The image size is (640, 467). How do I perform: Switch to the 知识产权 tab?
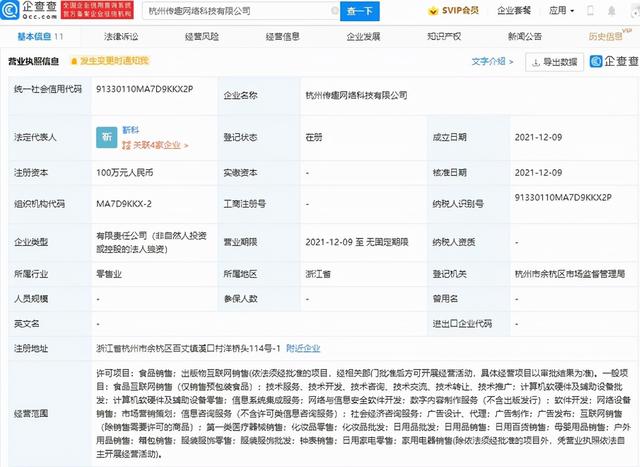point(444,37)
